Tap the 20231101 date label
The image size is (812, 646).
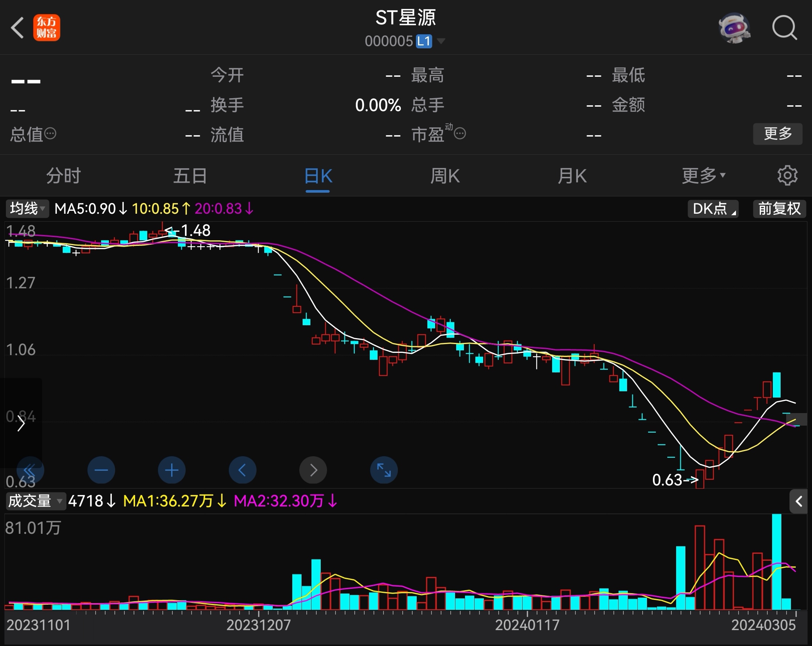click(x=38, y=625)
